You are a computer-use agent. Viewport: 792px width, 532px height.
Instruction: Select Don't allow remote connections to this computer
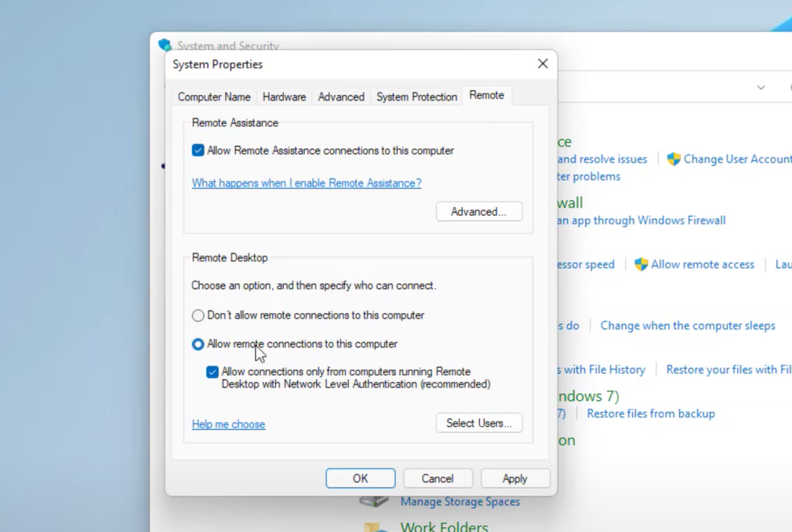198,315
